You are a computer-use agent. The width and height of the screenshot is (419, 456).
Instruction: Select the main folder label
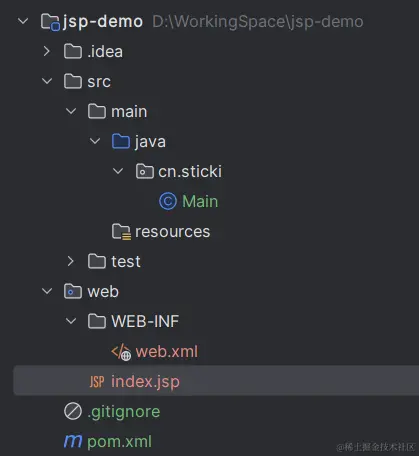pos(129,111)
